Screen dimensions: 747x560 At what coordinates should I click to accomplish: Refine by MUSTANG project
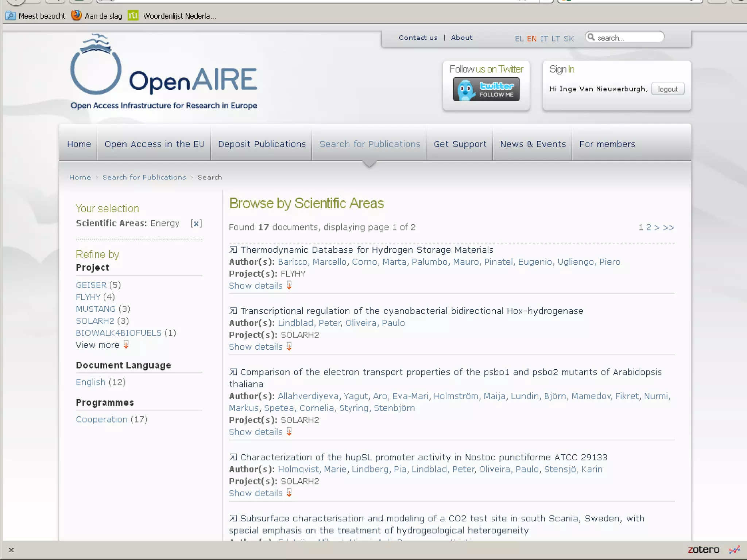pyautogui.click(x=96, y=309)
